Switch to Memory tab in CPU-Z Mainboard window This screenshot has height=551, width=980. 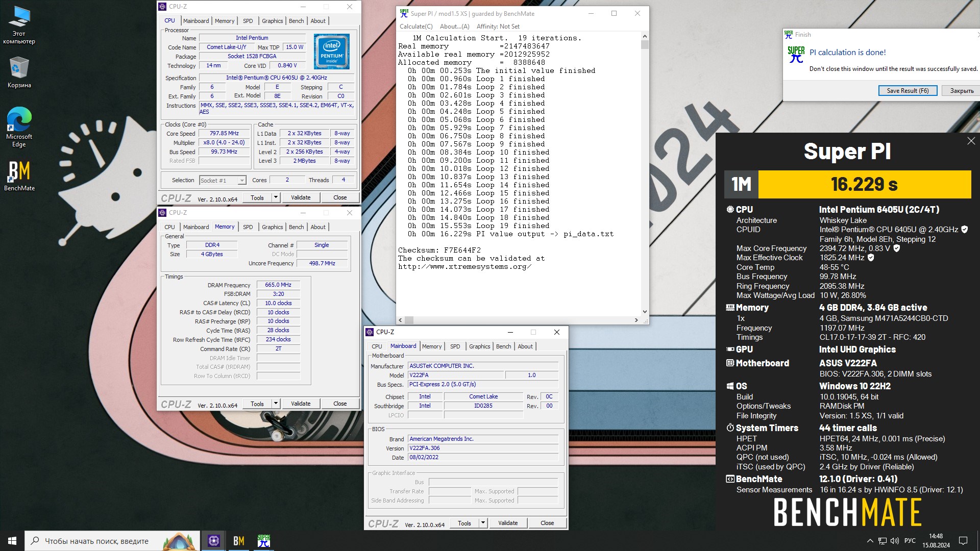point(432,346)
